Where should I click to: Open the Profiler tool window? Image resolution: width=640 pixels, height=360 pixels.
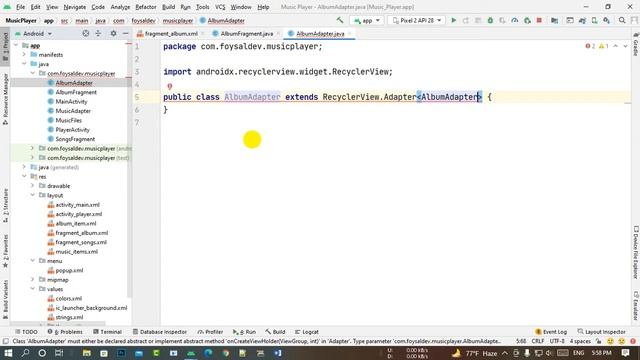tap(210, 332)
